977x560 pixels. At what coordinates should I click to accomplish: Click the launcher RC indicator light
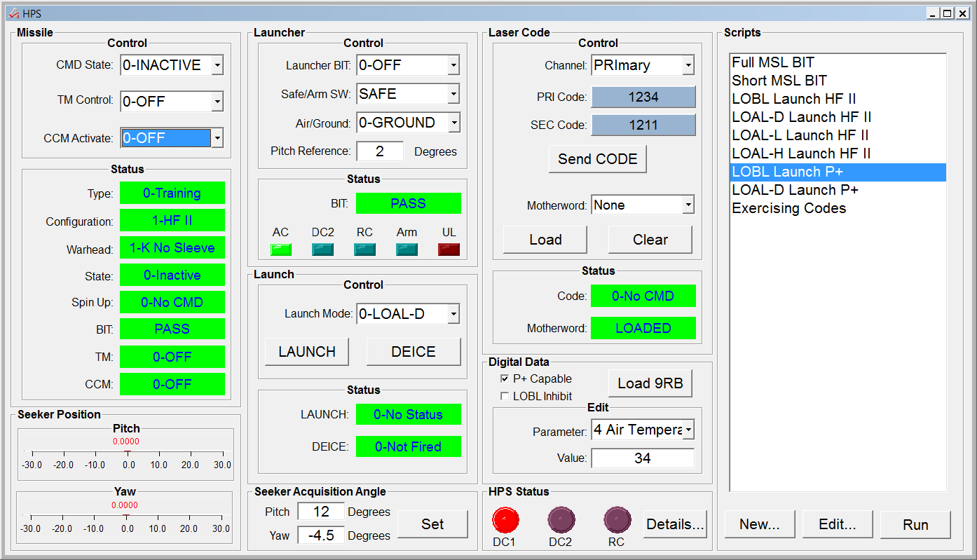pos(364,249)
